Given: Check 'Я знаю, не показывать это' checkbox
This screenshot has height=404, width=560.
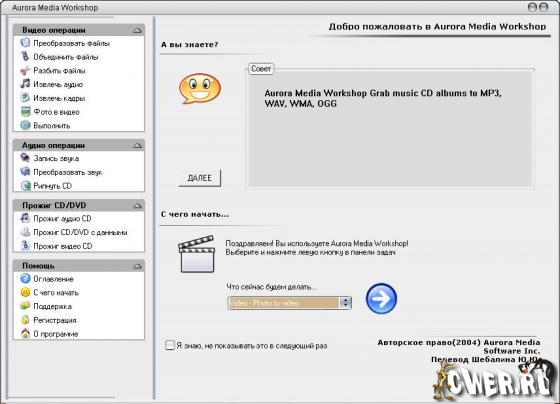Looking at the screenshot, I should pyautogui.click(x=170, y=345).
